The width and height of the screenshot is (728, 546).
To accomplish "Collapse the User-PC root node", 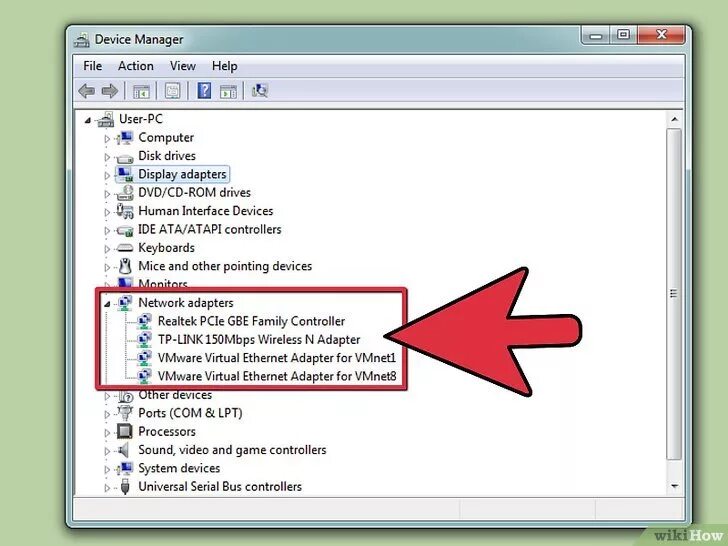I will (x=87, y=120).
